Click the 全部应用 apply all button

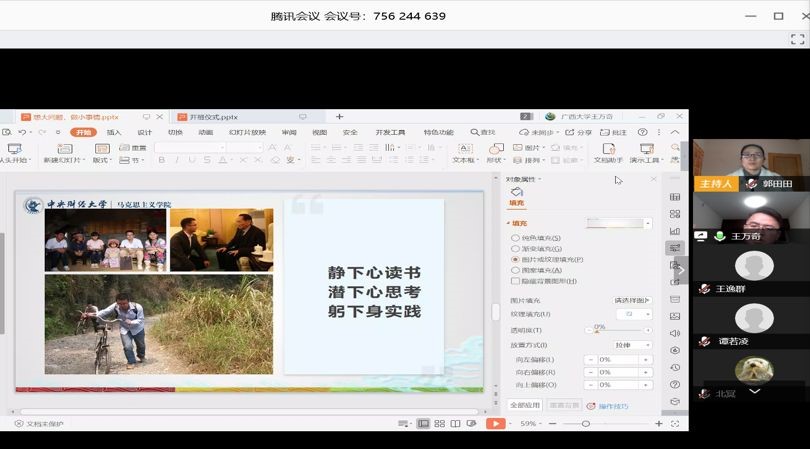click(525, 406)
